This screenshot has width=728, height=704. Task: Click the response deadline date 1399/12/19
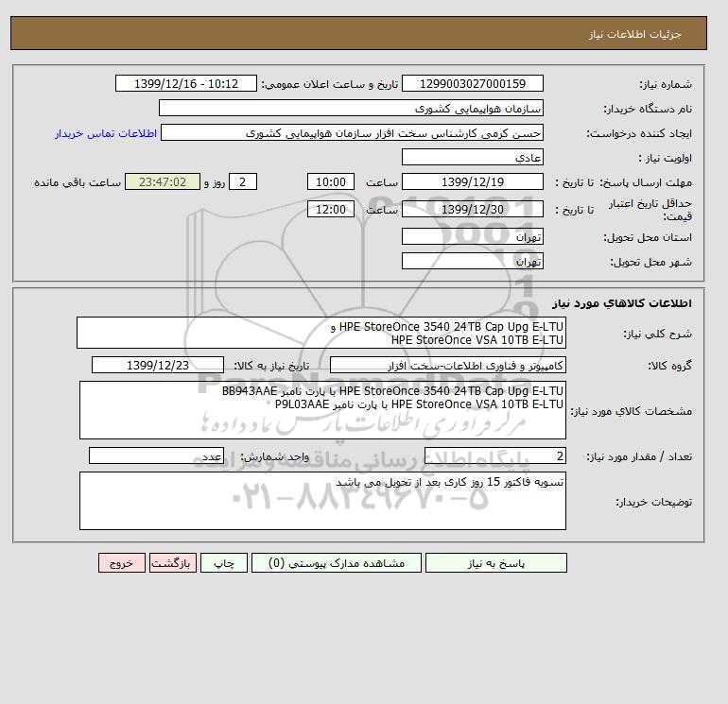tap(472, 182)
